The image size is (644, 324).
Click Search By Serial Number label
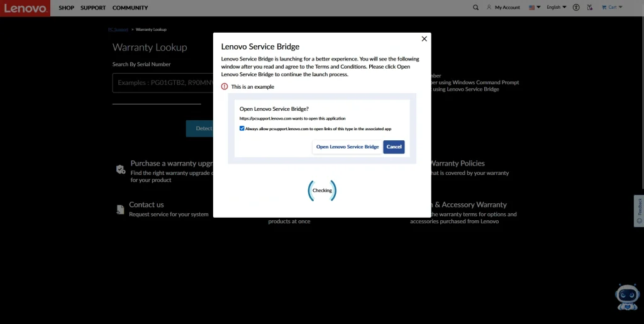(x=142, y=64)
